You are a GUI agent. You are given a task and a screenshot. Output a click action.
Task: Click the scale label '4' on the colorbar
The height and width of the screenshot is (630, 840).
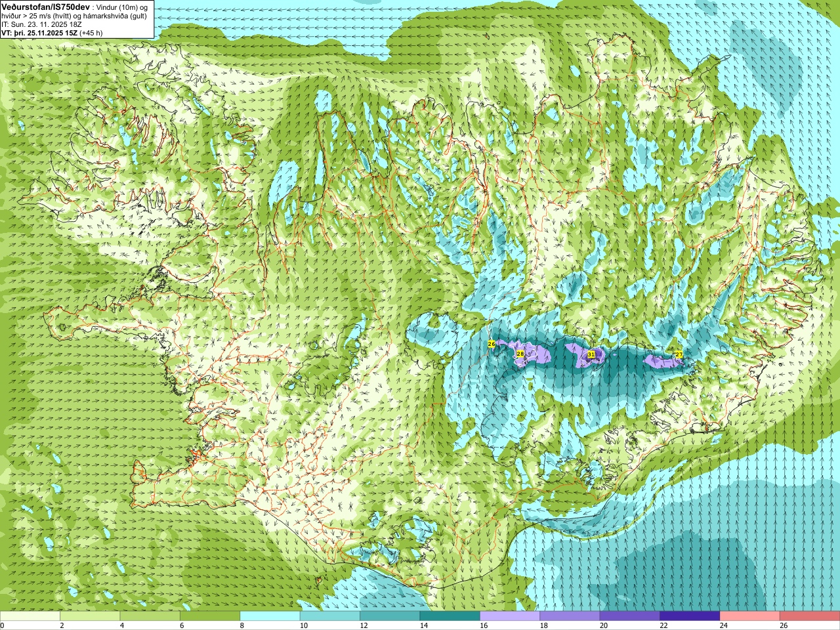tap(121, 625)
